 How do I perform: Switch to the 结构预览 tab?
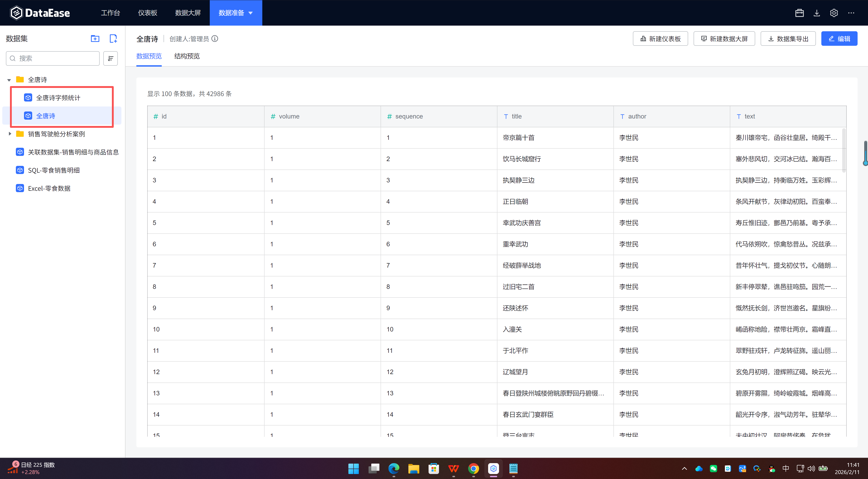187,56
